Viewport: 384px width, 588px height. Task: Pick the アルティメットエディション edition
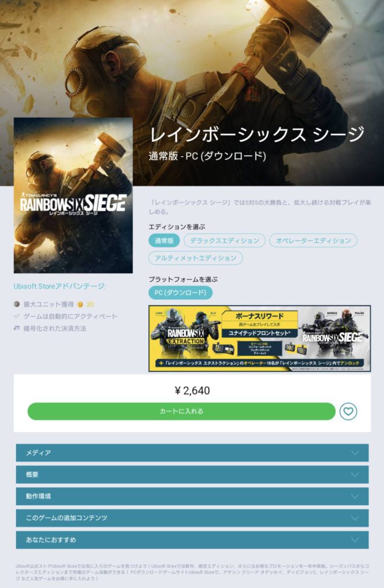tap(195, 258)
